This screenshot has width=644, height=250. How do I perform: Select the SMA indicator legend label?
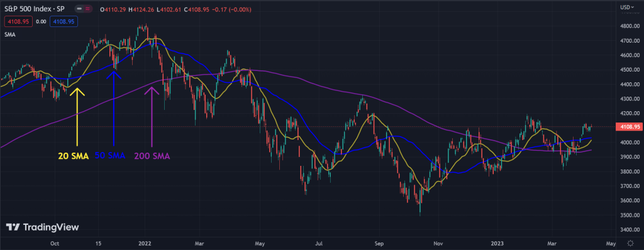point(10,35)
